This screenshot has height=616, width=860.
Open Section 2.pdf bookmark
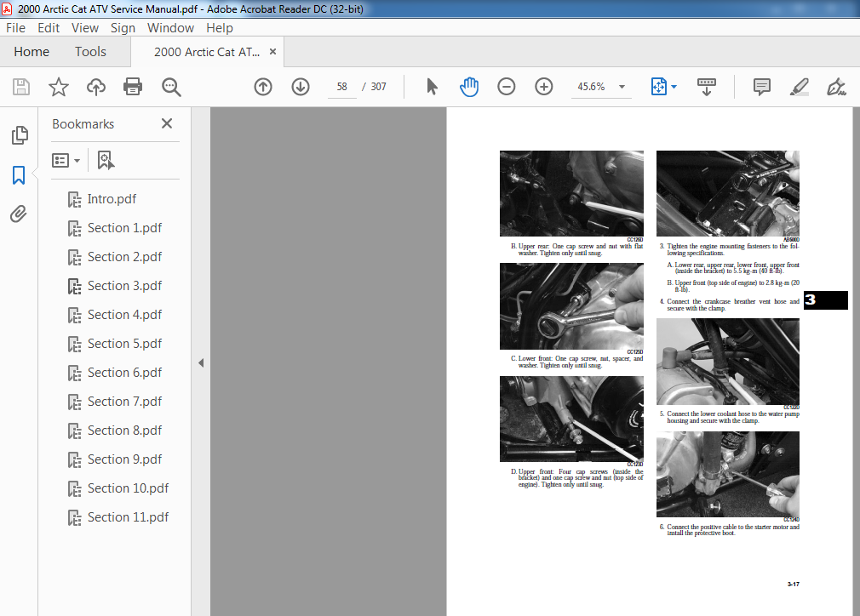pos(124,257)
